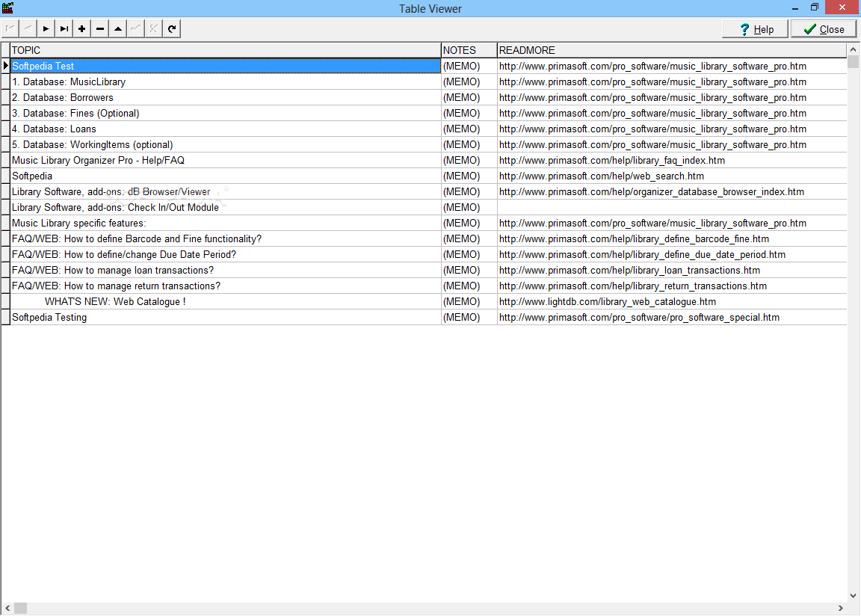Viewport: 861px width, 616px height.
Task: Click the READMORE column header
Action: (672, 50)
